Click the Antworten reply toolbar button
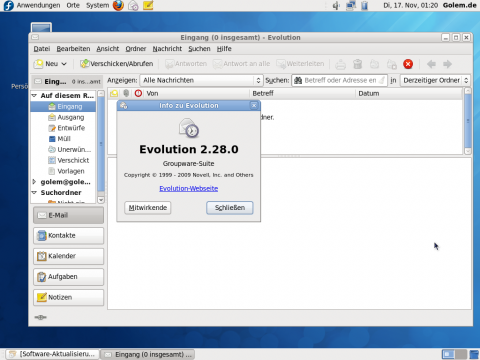 [x=186, y=64]
